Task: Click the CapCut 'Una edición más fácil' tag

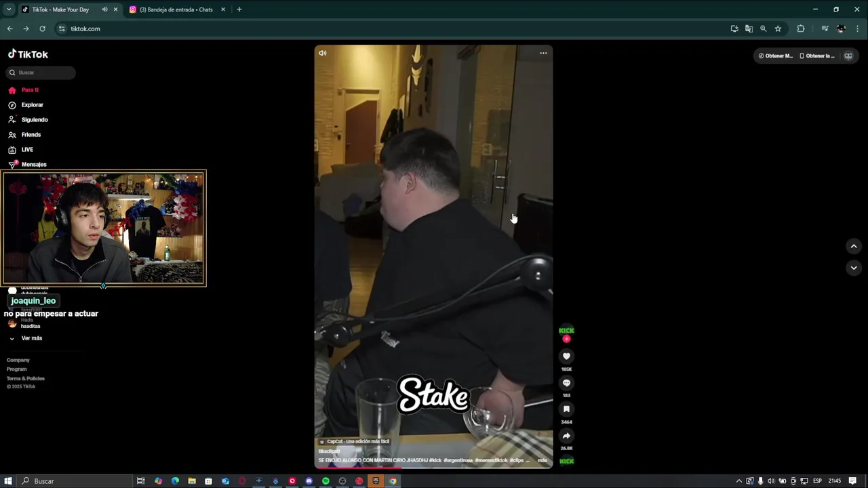Action: (354, 441)
